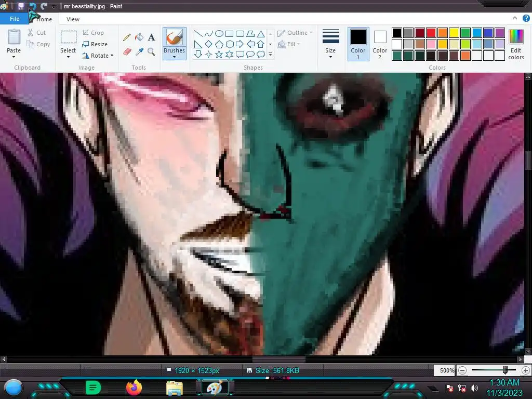532x399 pixels.
Task: Choose the Polygon shape
Action: (250, 33)
